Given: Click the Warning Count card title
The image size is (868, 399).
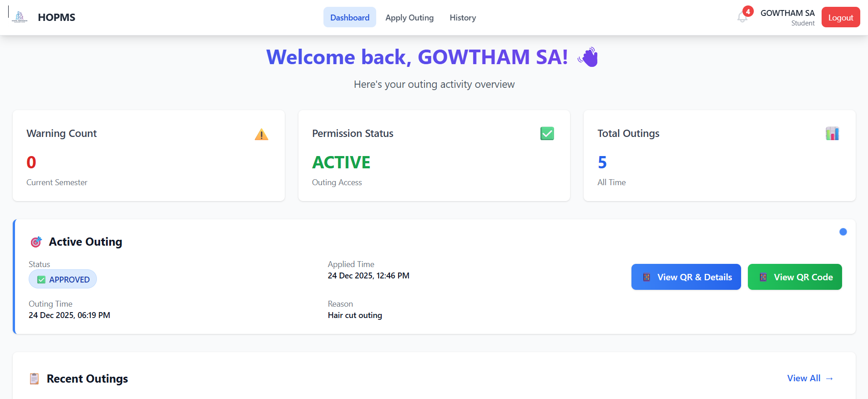Looking at the screenshot, I should coord(61,133).
